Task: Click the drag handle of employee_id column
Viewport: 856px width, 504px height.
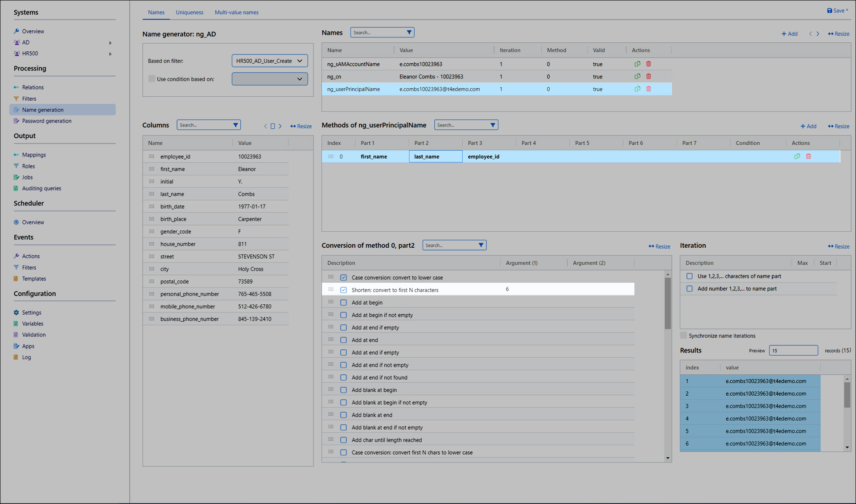Action: click(152, 156)
